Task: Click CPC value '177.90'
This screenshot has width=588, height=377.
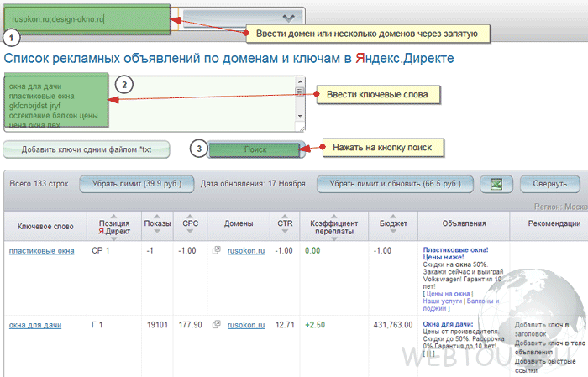Action: click(190, 325)
